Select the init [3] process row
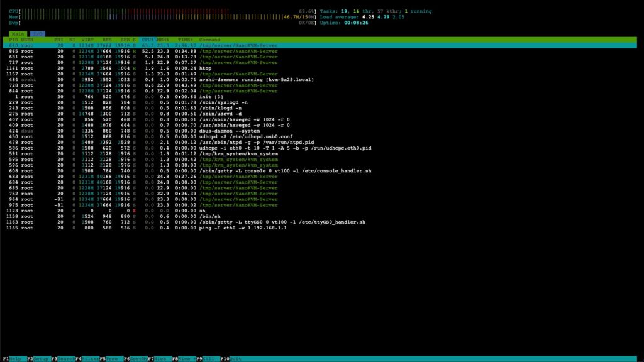 [320, 97]
